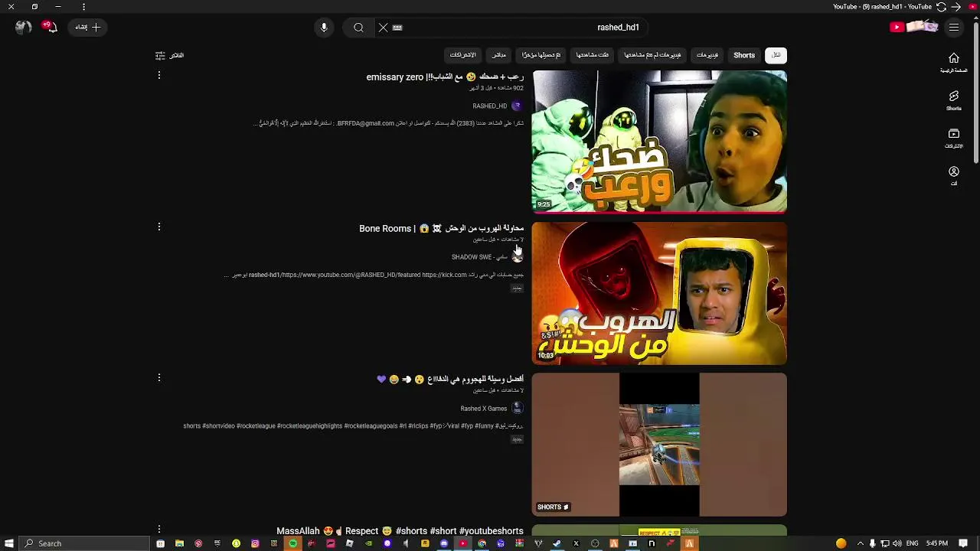Select the Watched (تمّت مشاهدتها) filter chip
This screenshot has height=551, width=980.
593,55
